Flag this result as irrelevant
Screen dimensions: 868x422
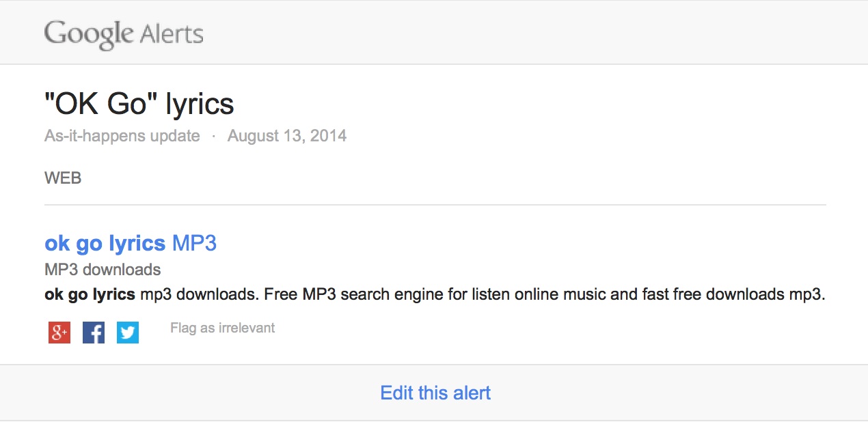pos(222,328)
